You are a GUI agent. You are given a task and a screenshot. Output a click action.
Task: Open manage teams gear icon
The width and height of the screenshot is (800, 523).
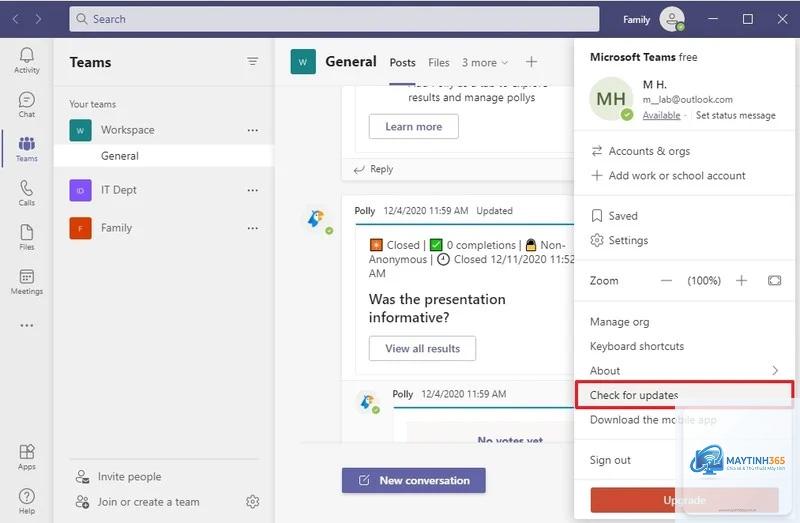tap(252, 502)
